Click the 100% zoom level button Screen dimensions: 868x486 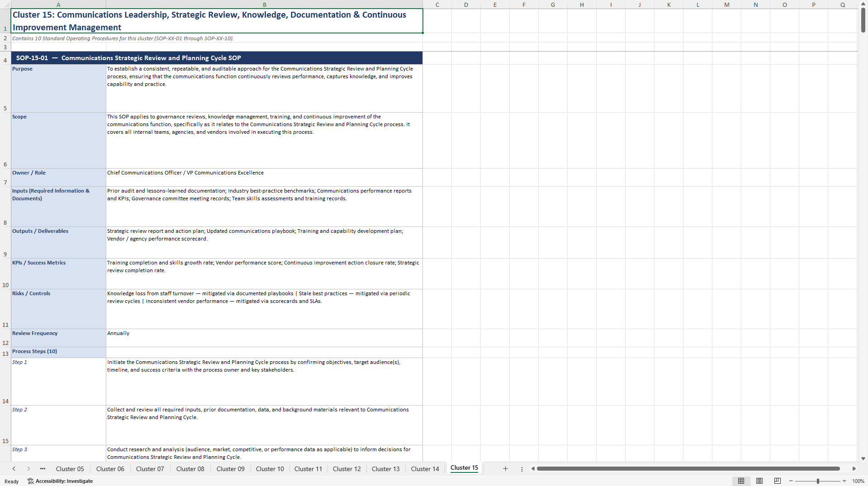point(858,481)
